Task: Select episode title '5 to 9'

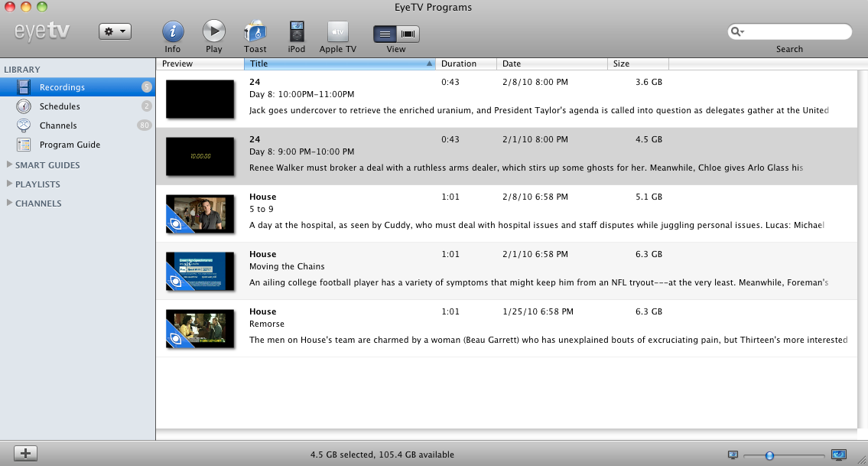Action: pyautogui.click(x=262, y=209)
